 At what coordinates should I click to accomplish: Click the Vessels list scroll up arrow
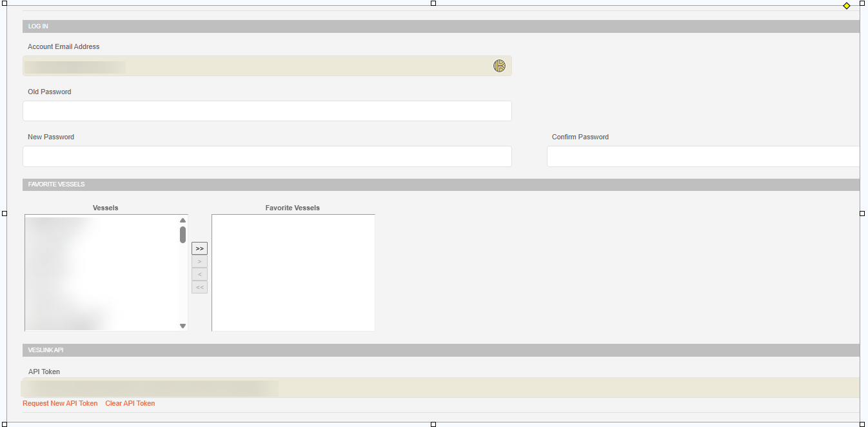(x=182, y=221)
